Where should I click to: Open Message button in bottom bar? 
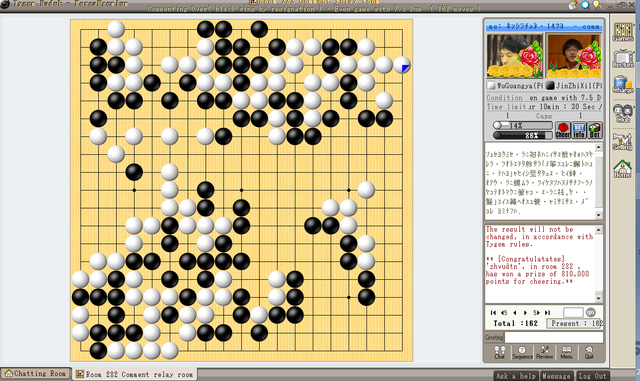click(556, 376)
